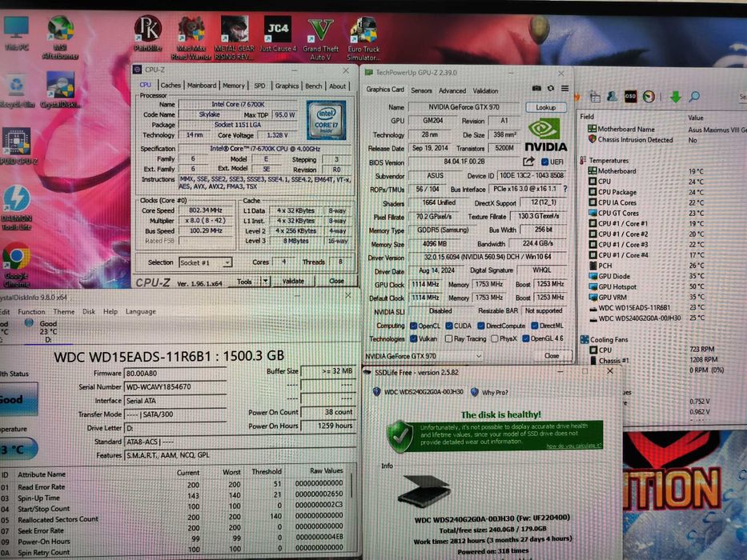Click magnifier search icon in AIDA64 toolbar
The height and width of the screenshot is (560, 747).
tap(695, 97)
